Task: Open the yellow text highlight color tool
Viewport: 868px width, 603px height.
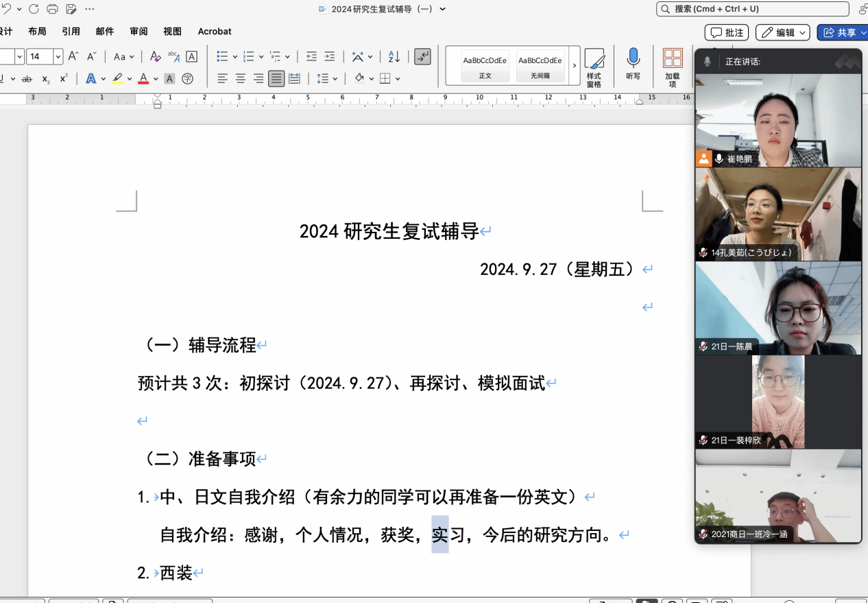Action: (118, 78)
